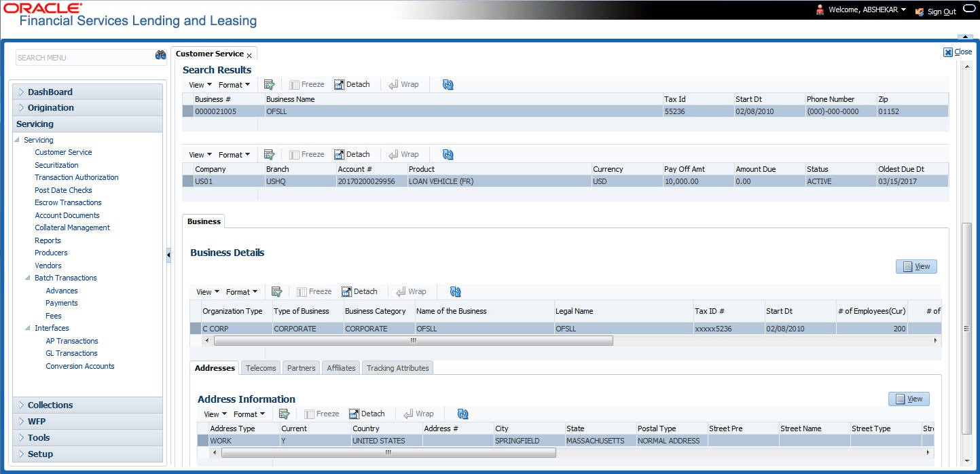Open Transaction Authorization in the menu
This screenshot has width=980, height=474.
[x=77, y=177]
